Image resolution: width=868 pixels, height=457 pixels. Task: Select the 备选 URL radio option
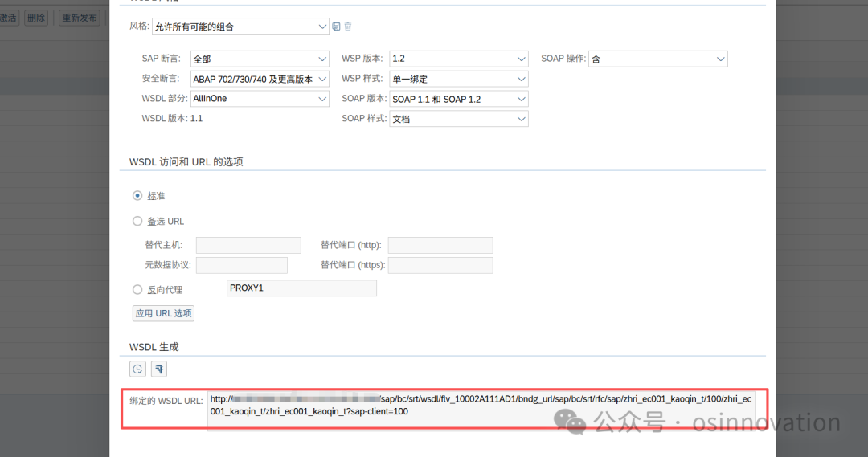[137, 221]
